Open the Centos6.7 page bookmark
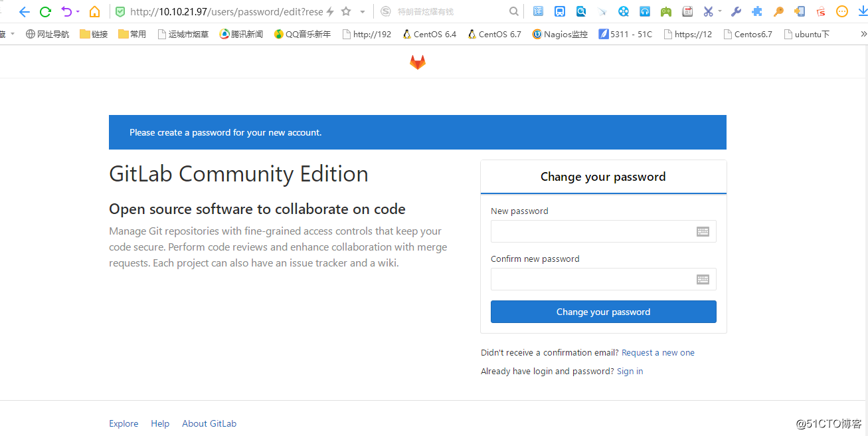The width and height of the screenshot is (868, 436). coord(748,34)
